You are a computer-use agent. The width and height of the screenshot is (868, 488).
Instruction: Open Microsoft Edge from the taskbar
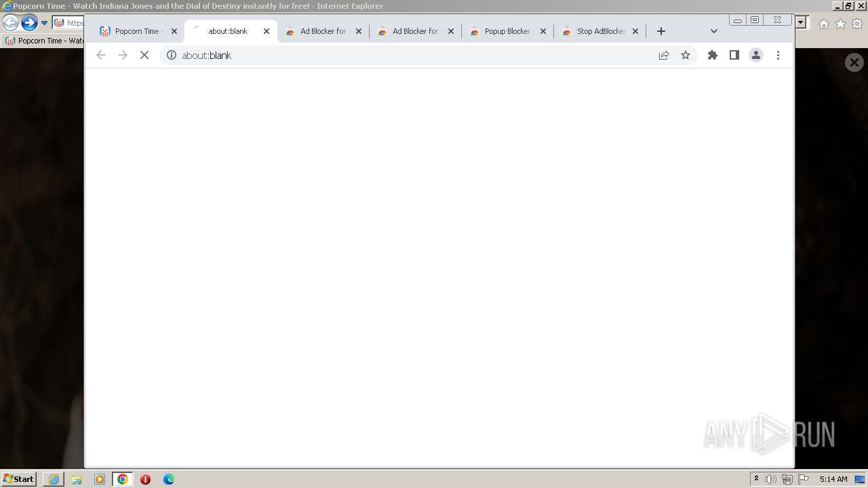169,479
